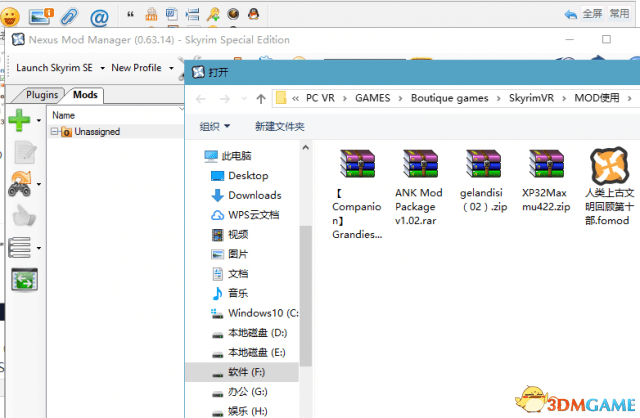The width and height of the screenshot is (640, 418).
Task: Open the recent locations dropdown chevron
Action: click(244, 99)
